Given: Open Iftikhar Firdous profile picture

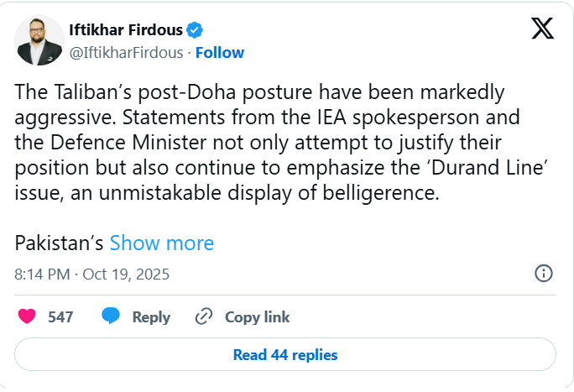Looking at the screenshot, I should tap(40, 40).
